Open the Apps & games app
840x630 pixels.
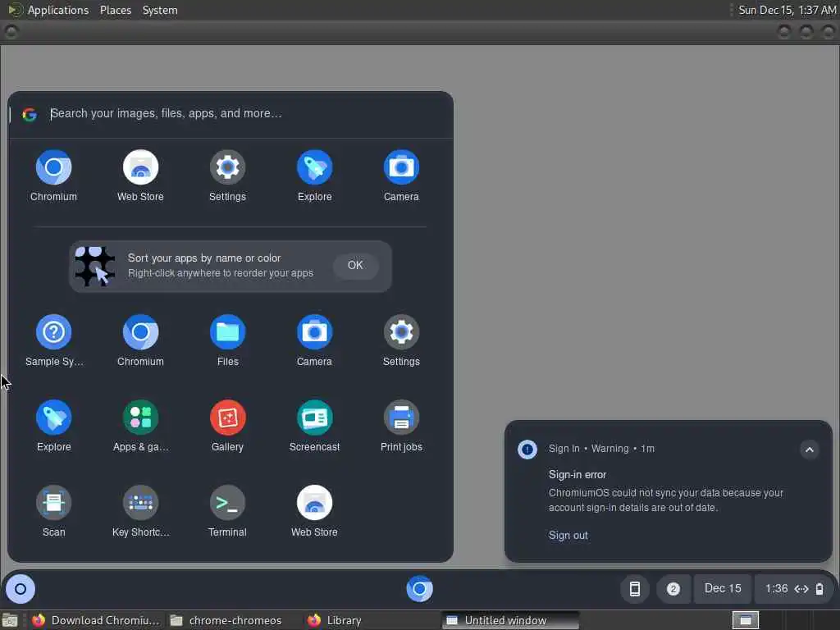tap(140, 426)
